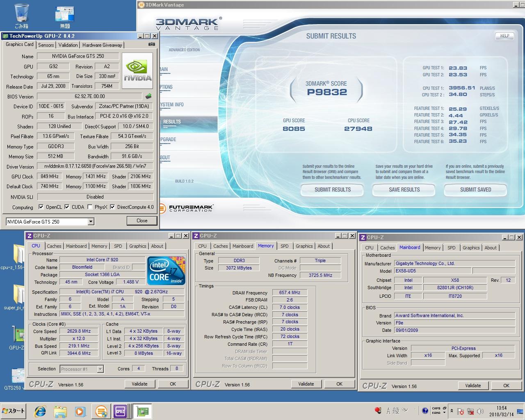Click the SUBMIT RESULTS button
This screenshot has height=420, width=525.
tap(333, 190)
